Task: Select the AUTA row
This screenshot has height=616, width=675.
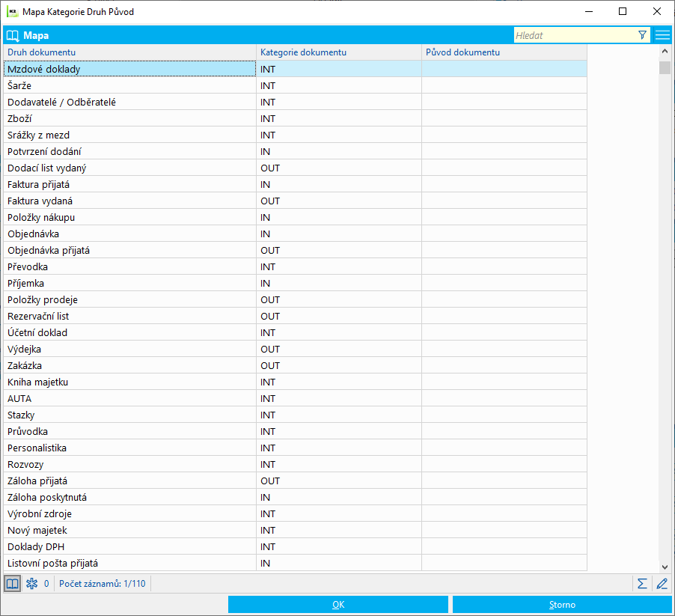Action: (296, 398)
